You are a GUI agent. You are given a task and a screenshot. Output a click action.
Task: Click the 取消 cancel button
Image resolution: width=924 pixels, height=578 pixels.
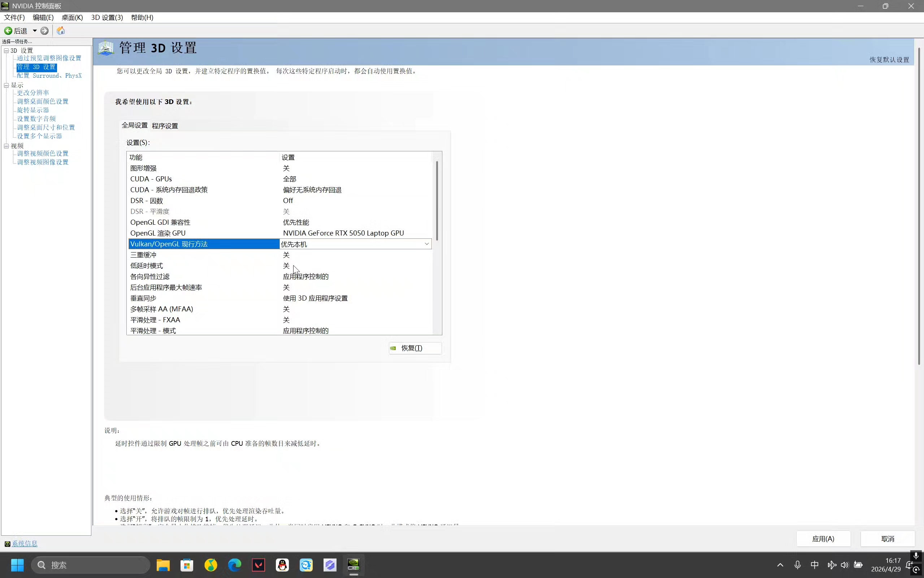point(888,539)
